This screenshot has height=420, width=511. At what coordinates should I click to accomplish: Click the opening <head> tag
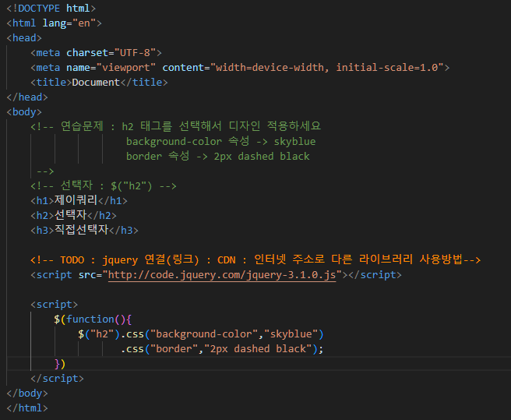click(x=24, y=38)
